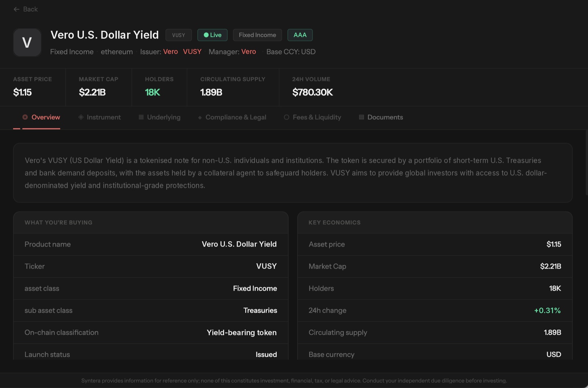
Task: Click the VUSY description paragraph
Action: [x=286, y=173]
